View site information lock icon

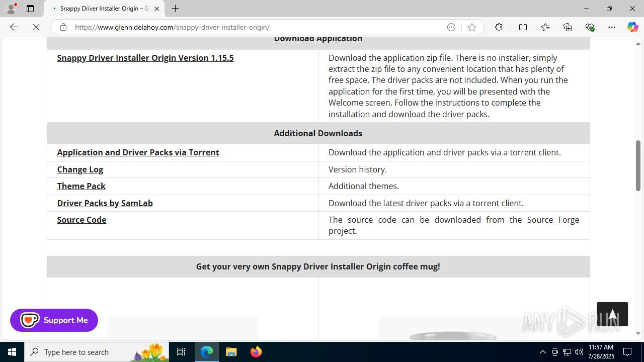point(63,27)
